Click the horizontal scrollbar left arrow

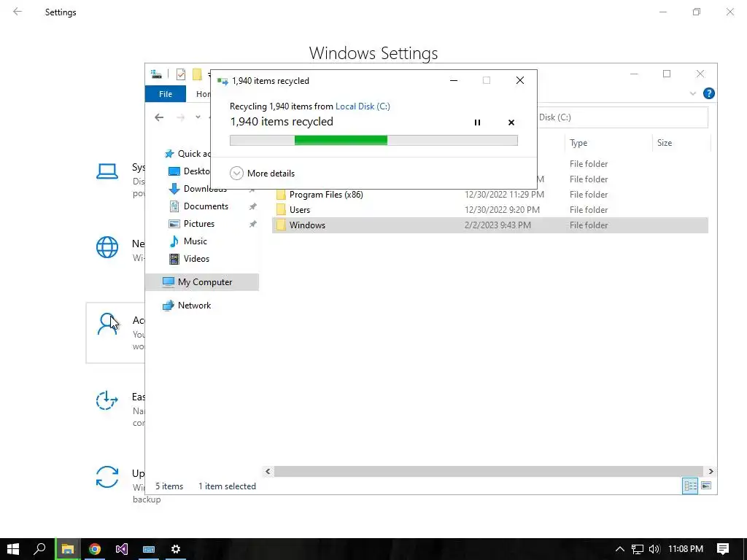[x=268, y=472]
